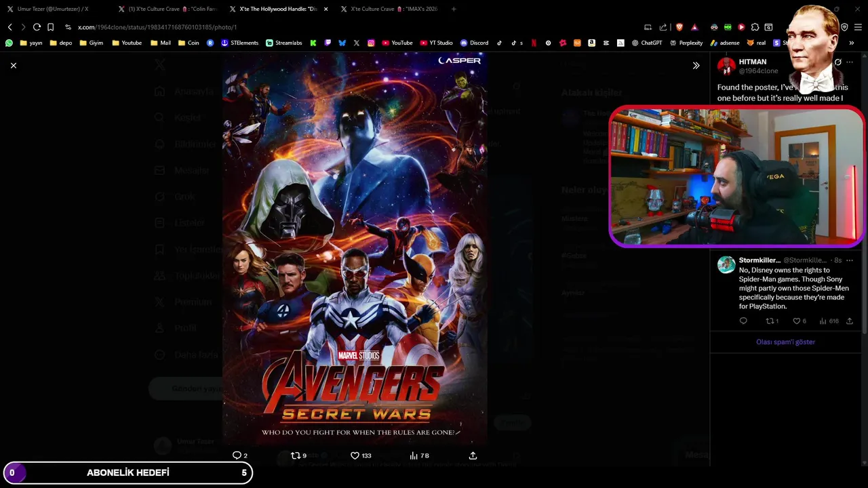Open the Discord bookmark

(x=474, y=43)
